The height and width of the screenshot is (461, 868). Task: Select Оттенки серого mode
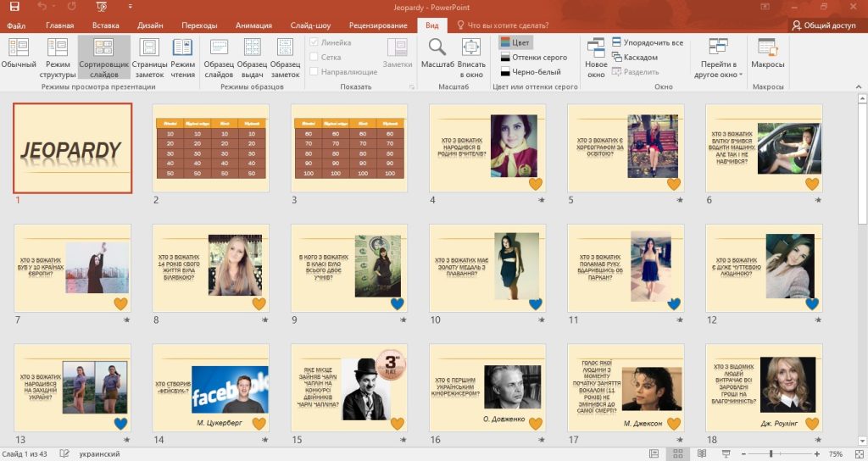(x=534, y=57)
